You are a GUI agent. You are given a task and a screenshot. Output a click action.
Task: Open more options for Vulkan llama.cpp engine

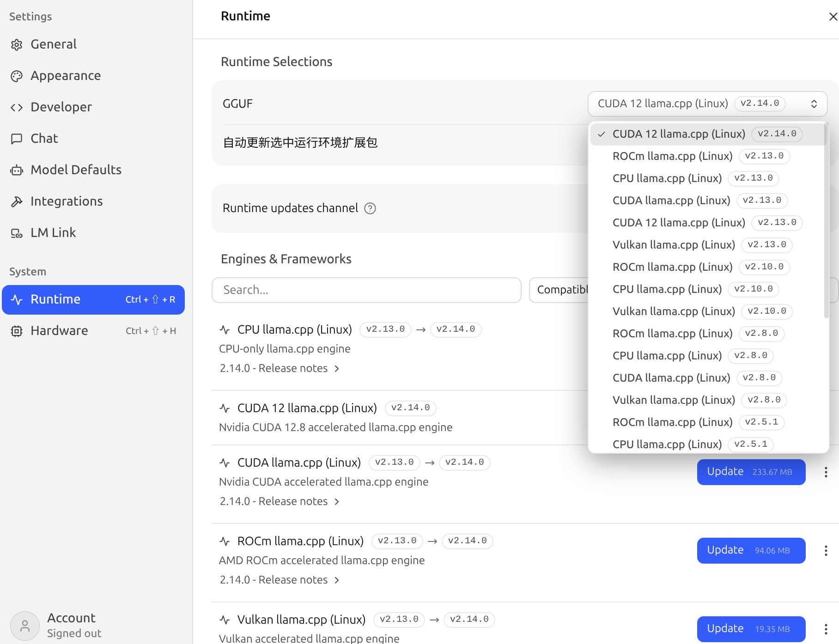826,629
